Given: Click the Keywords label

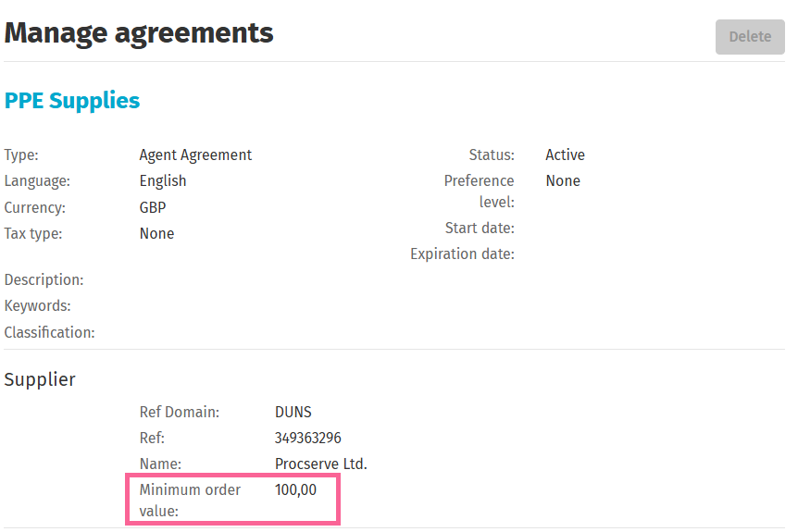Looking at the screenshot, I should click(38, 306).
